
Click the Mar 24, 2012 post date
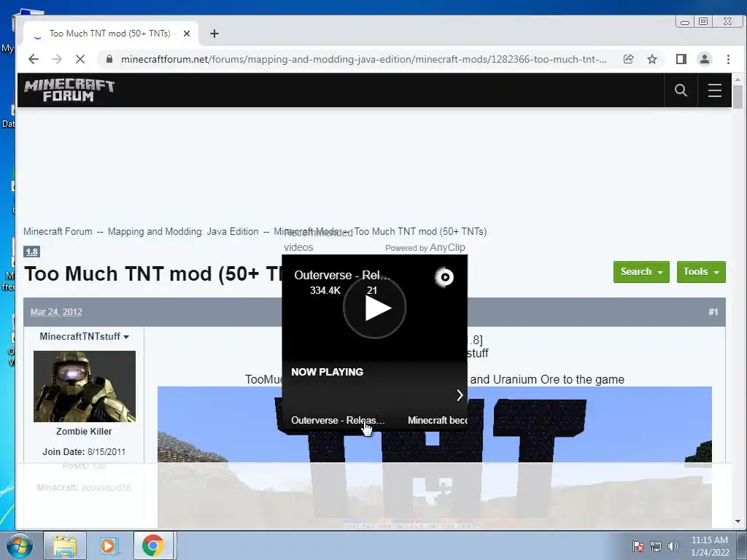pyautogui.click(x=56, y=312)
